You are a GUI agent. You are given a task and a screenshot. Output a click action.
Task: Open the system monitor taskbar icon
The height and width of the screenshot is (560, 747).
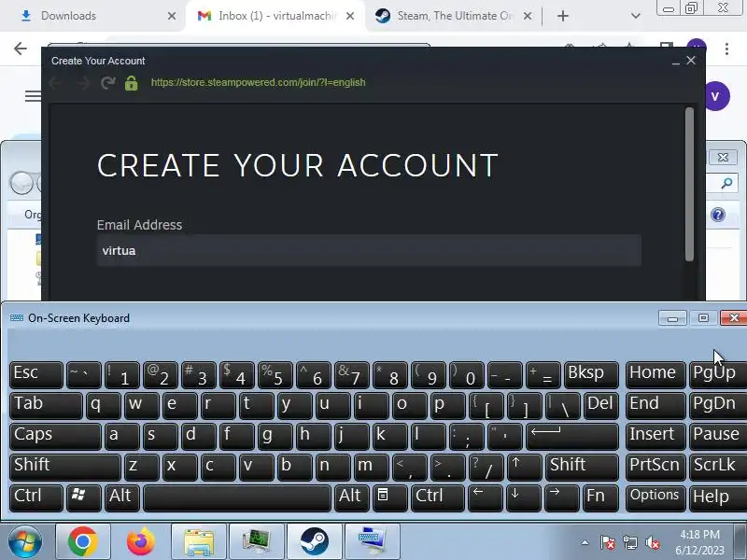(256, 541)
